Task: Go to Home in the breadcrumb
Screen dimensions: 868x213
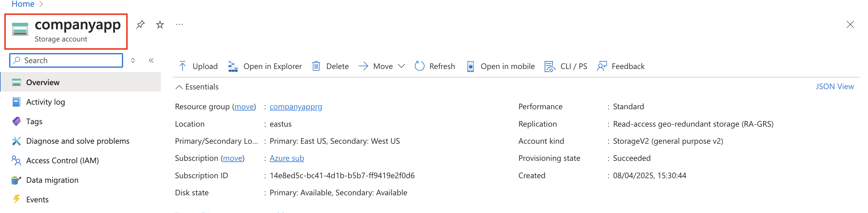Action: (x=23, y=4)
